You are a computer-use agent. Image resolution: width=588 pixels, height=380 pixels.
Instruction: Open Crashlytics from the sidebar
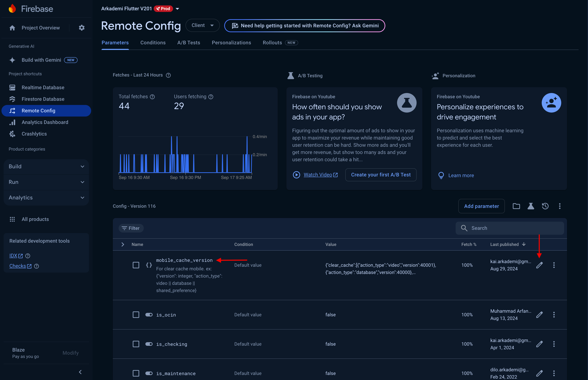(34, 134)
